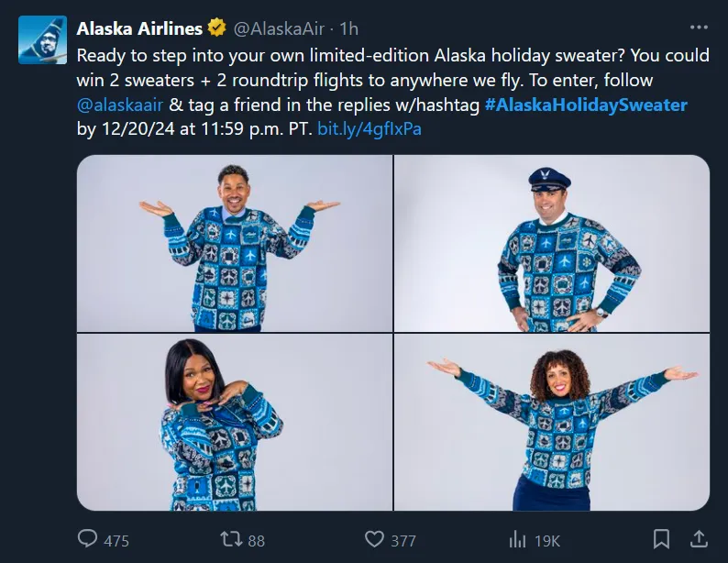Viewport: 728px width, 563px height.
Task: Repost this tweet with retweet icon
Action: pyautogui.click(x=232, y=539)
